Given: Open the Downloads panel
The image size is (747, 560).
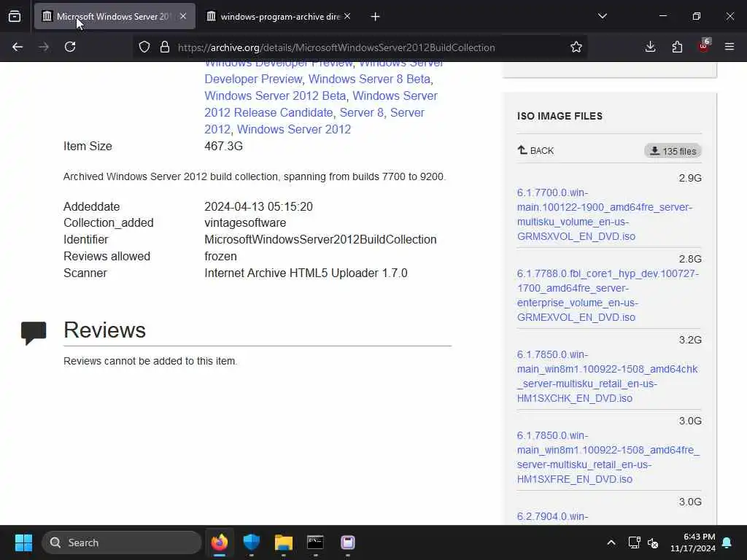Looking at the screenshot, I should point(650,47).
